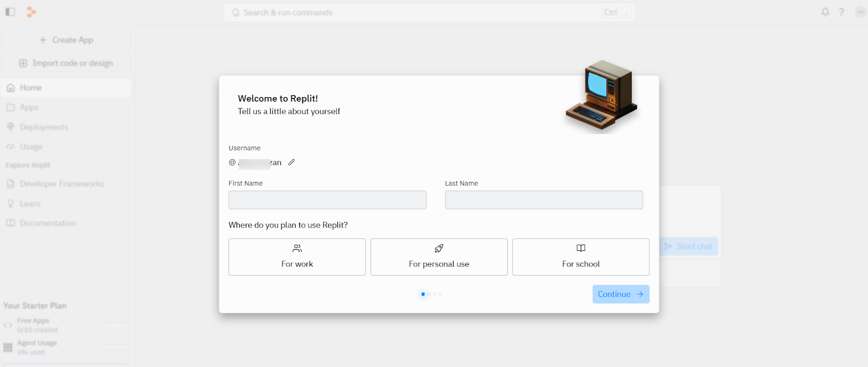Click the 0/10 created text
The height and width of the screenshot is (367, 868).
pyautogui.click(x=37, y=330)
